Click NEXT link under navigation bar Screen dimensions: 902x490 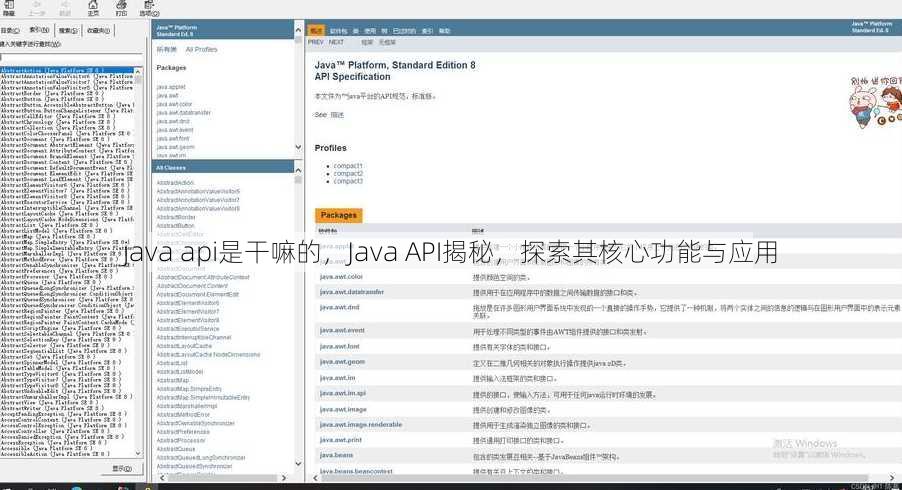click(336, 43)
